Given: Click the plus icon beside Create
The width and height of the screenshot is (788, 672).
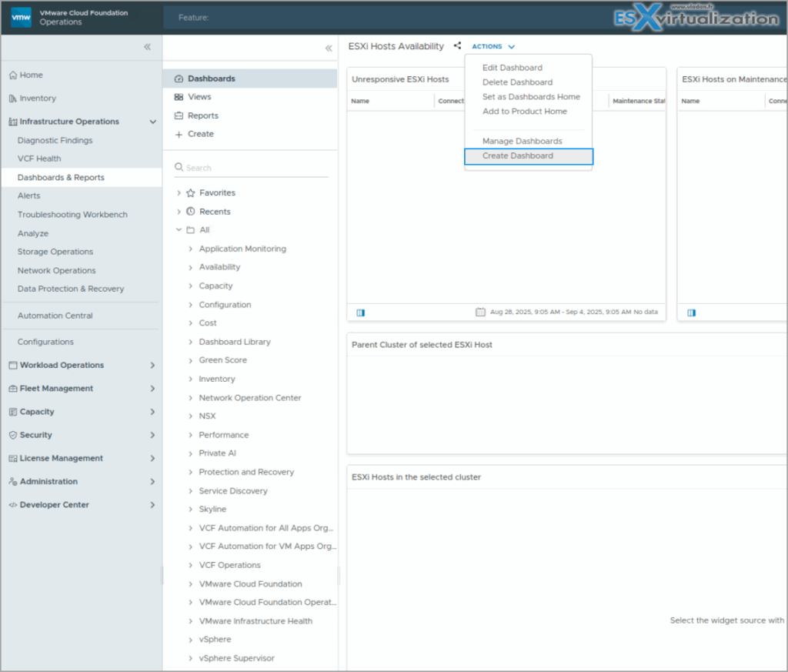Looking at the screenshot, I should coord(179,134).
